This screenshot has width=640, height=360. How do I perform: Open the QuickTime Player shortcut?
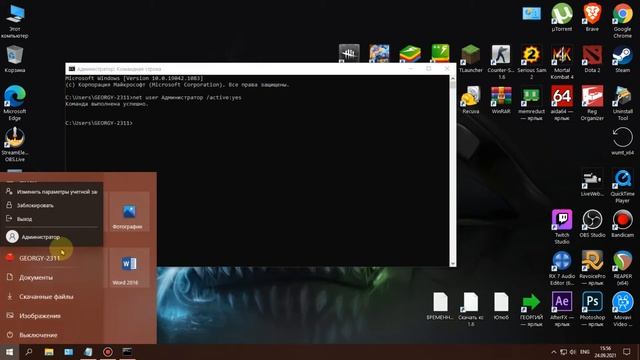622,186
